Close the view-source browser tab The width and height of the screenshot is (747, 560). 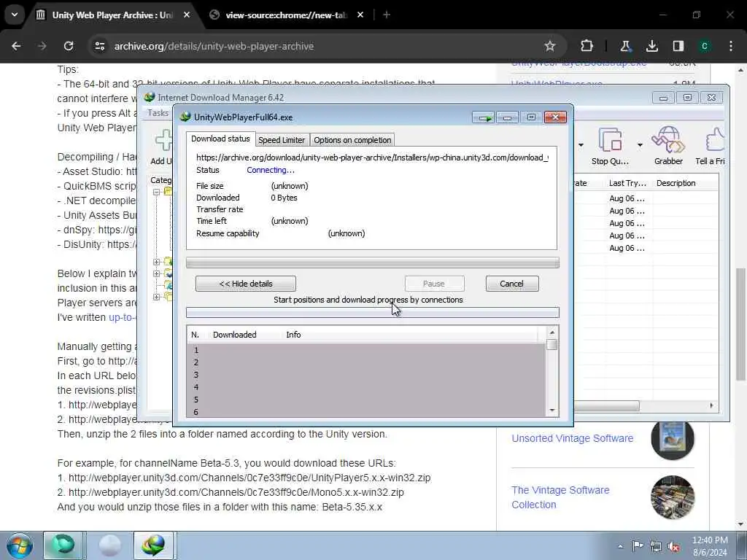[360, 15]
